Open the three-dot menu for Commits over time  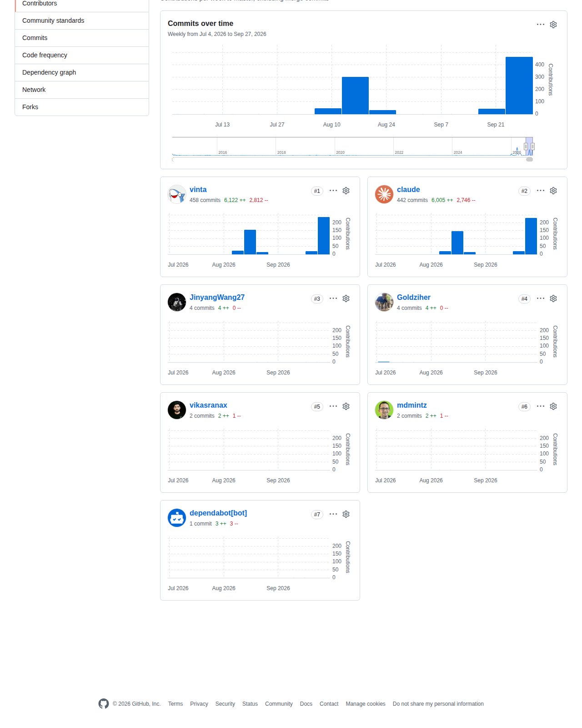(x=541, y=25)
